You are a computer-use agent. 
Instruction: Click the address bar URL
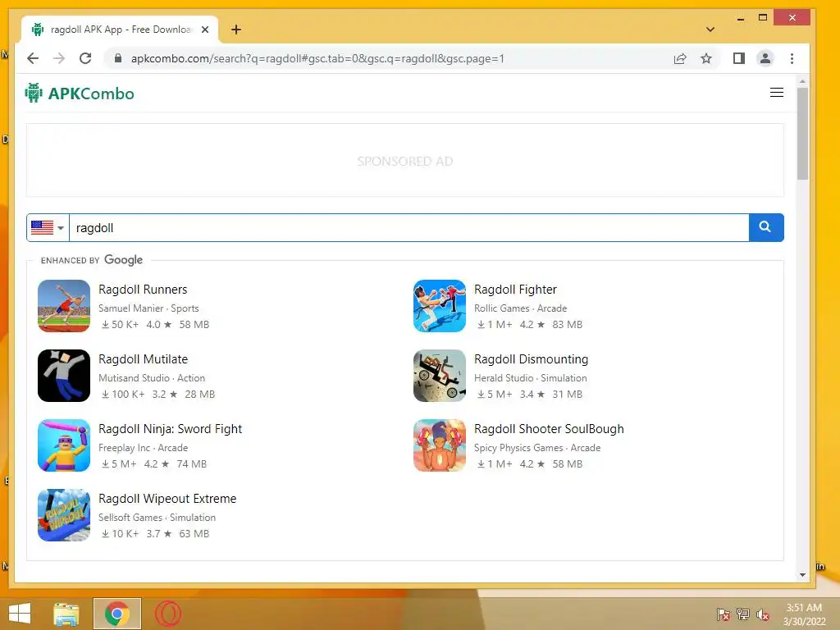(317, 58)
